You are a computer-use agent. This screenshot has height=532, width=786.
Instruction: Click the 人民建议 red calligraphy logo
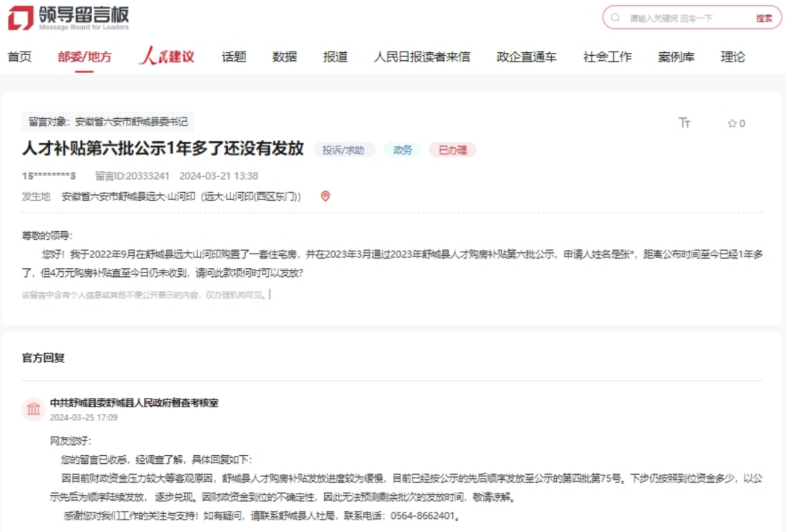coord(167,57)
